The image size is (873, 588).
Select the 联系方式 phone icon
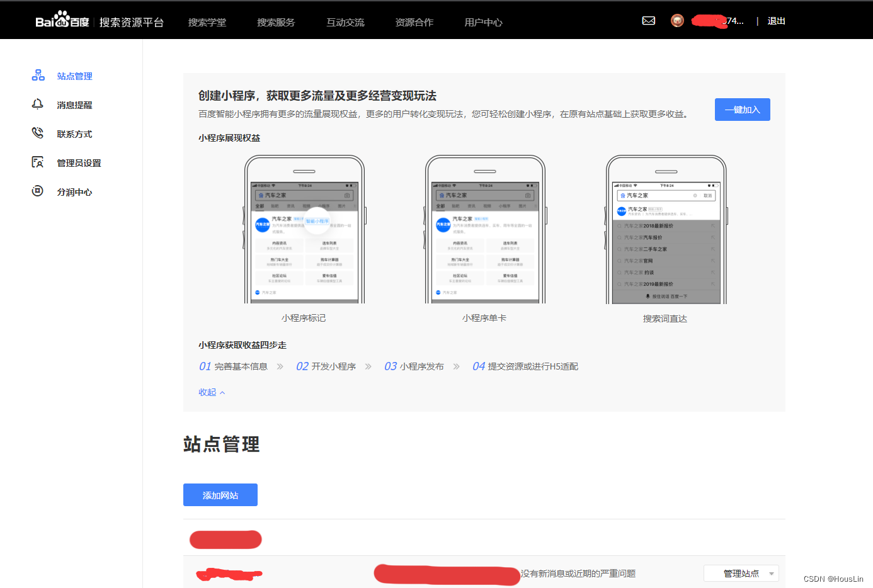pos(38,133)
